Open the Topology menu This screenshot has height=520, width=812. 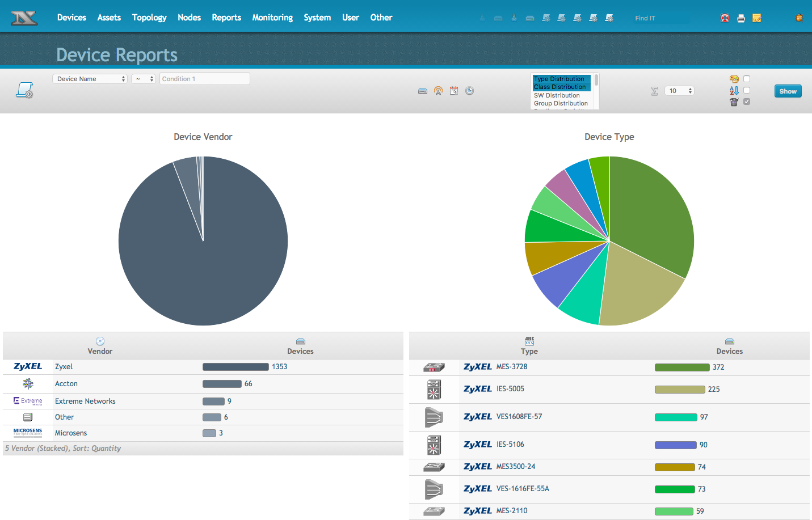point(149,18)
